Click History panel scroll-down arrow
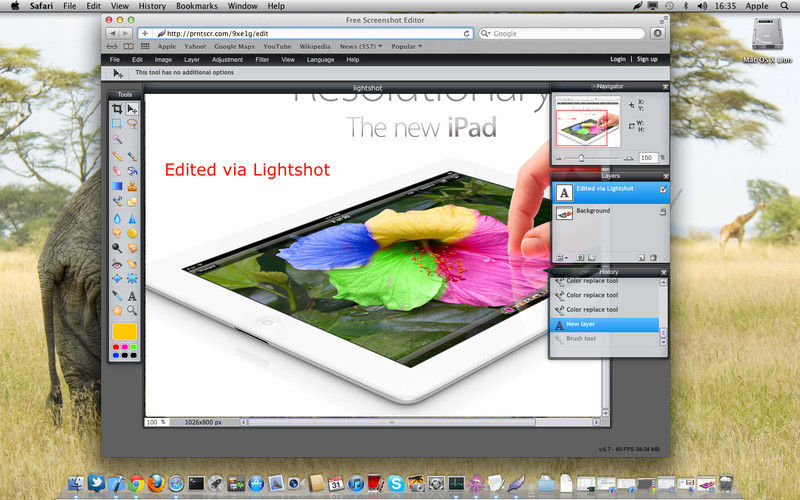 tap(663, 342)
